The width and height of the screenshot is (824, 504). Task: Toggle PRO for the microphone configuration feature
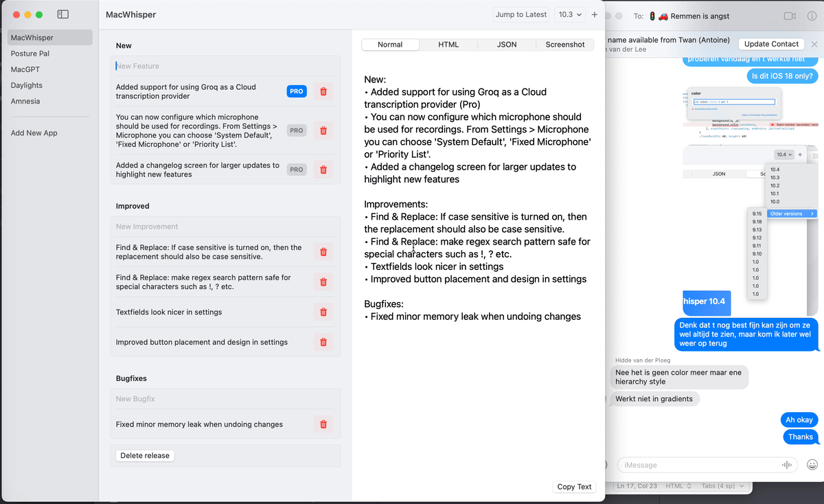click(297, 130)
